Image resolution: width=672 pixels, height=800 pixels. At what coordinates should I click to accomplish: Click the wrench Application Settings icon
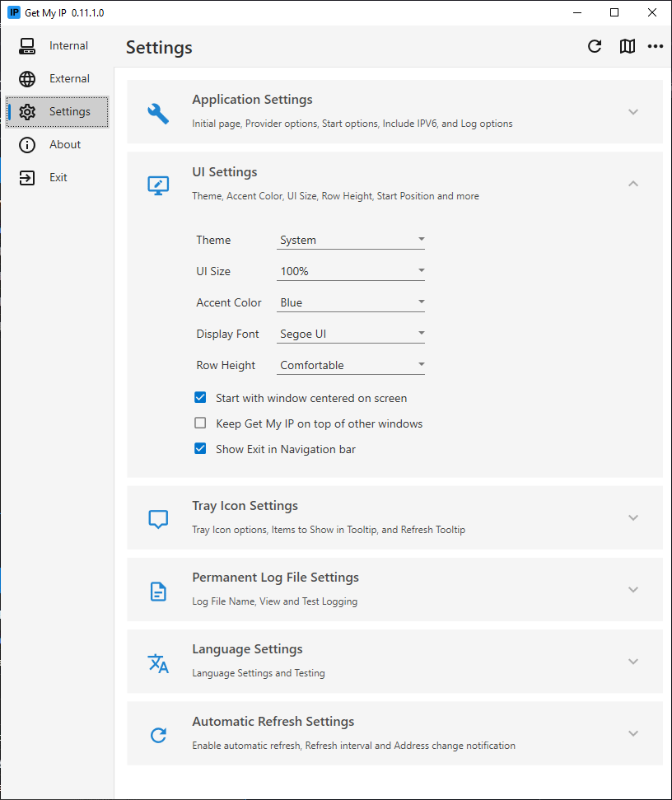coord(158,113)
